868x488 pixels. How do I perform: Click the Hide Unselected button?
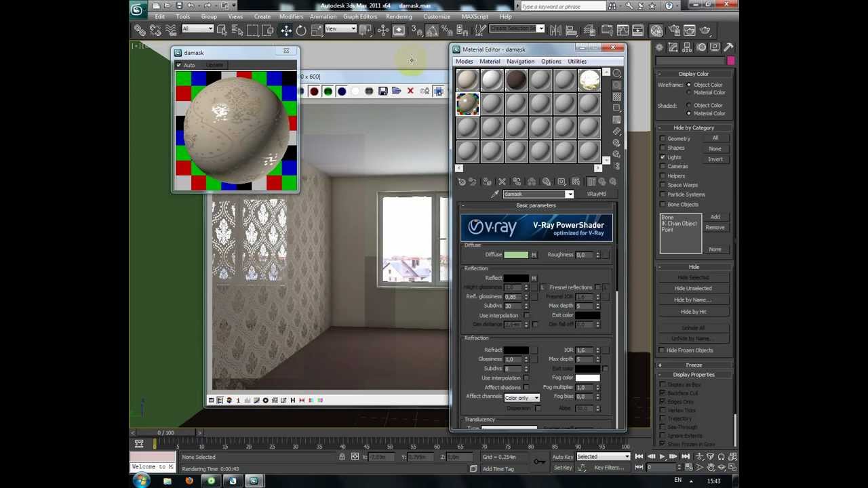pyautogui.click(x=694, y=288)
